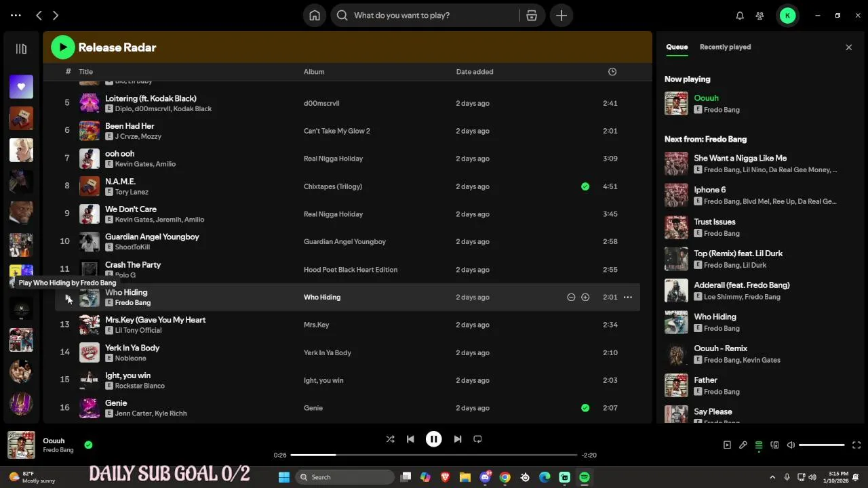Enter full screen mode
This screenshot has height=488, width=868.
point(856,445)
